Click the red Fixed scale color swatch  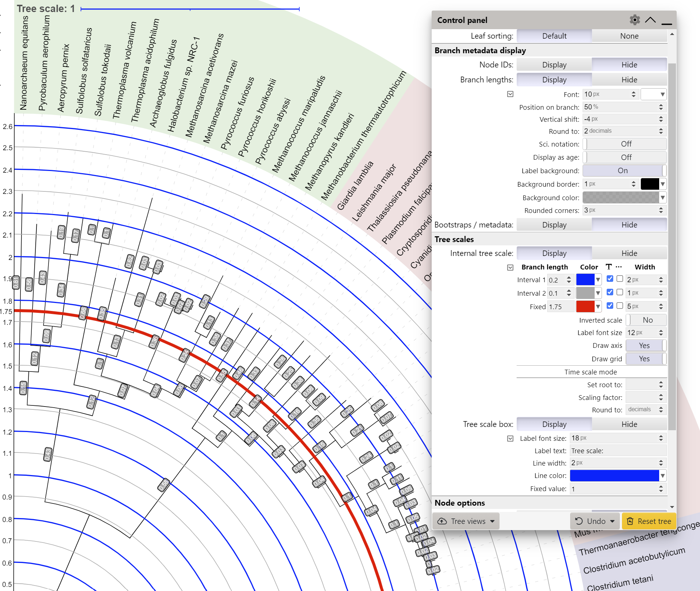click(585, 307)
